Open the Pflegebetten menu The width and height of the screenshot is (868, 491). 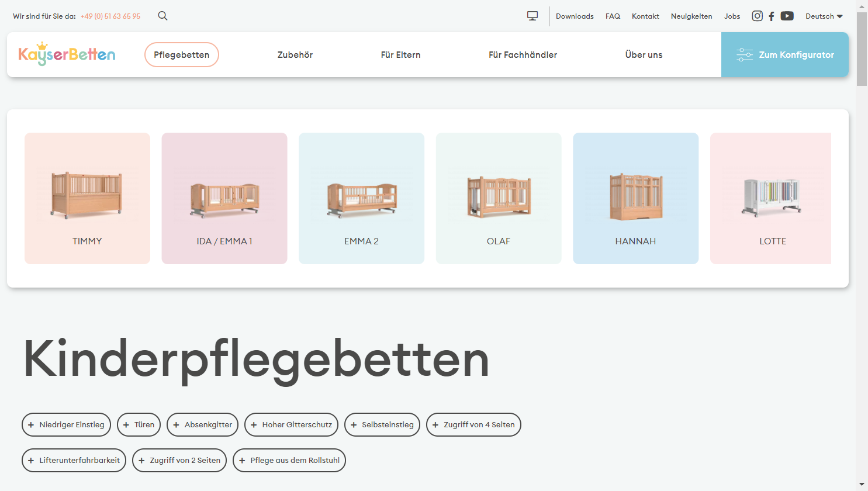pyautogui.click(x=182, y=54)
